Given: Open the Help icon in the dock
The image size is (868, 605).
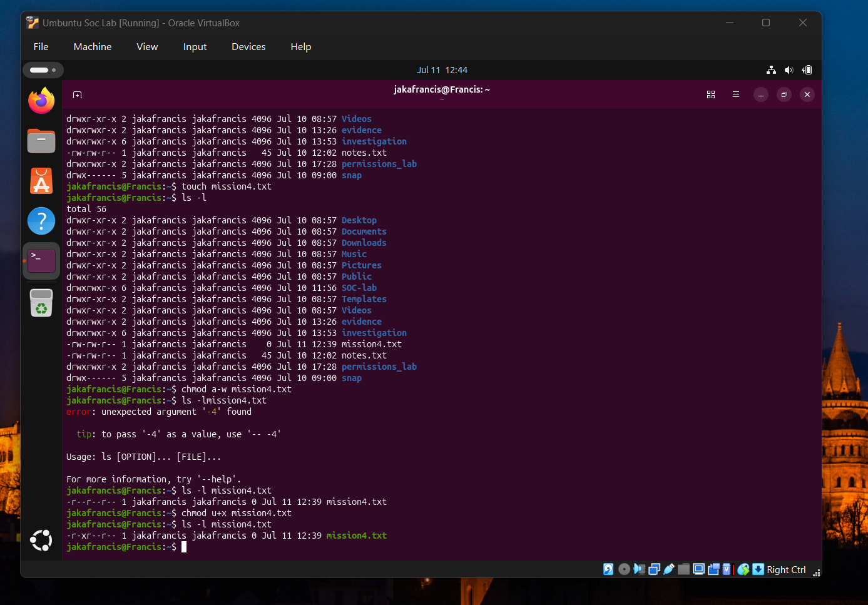Looking at the screenshot, I should tap(41, 221).
